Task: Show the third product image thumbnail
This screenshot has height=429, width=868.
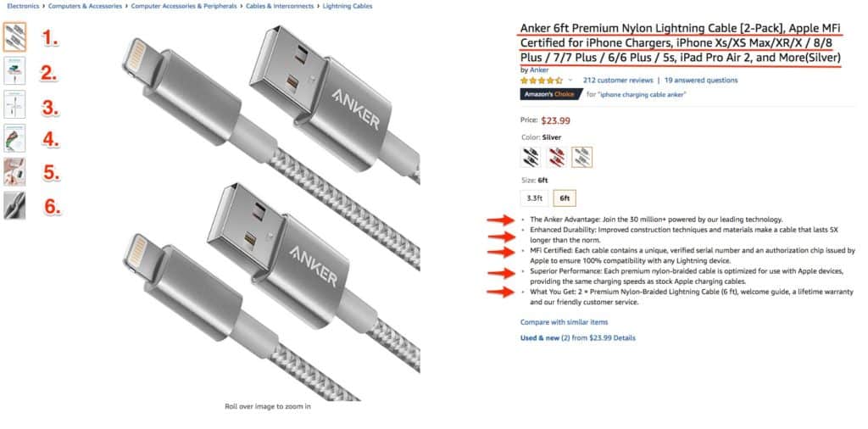Action: click(14, 105)
